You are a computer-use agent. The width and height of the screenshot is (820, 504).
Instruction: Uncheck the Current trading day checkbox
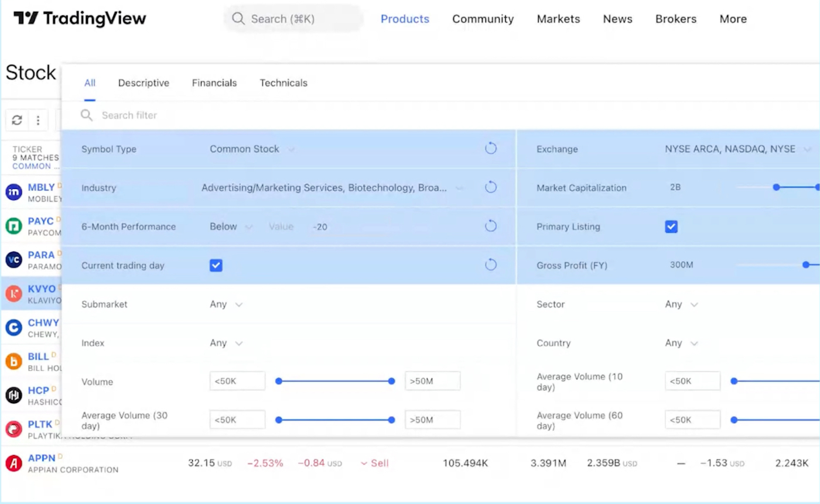[x=216, y=265]
